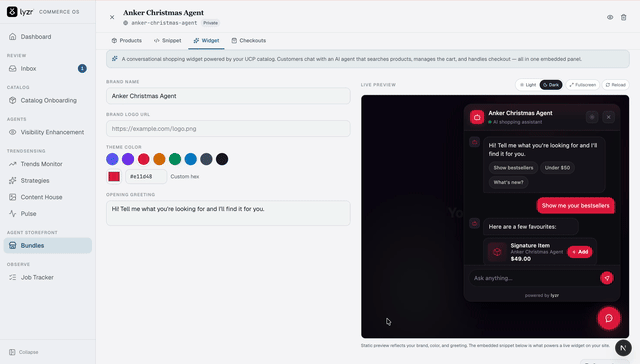The width and height of the screenshot is (640, 364).
Task: Click the Show me your bestsellers message
Action: pos(576,206)
